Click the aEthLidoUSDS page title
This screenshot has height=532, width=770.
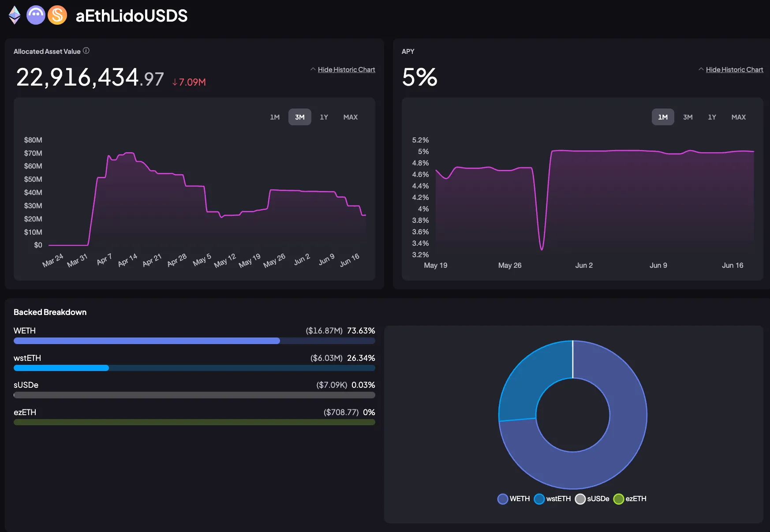tap(131, 16)
